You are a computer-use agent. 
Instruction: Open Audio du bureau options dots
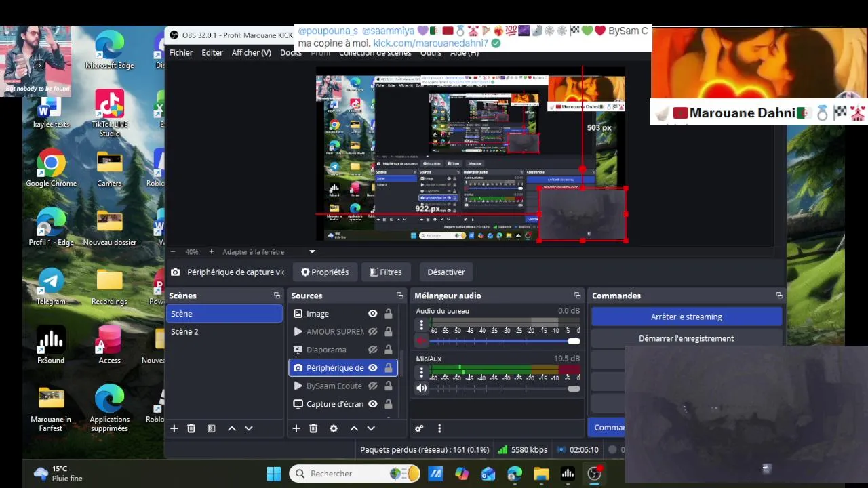[421, 325]
